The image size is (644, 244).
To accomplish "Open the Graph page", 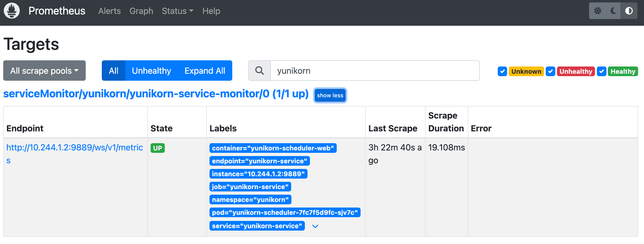I will click(141, 11).
